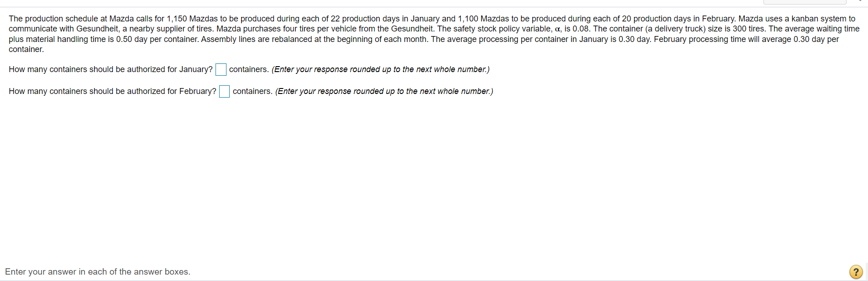
Task: Click inside the empty answer field for January
Action: [x=221, y=69]
